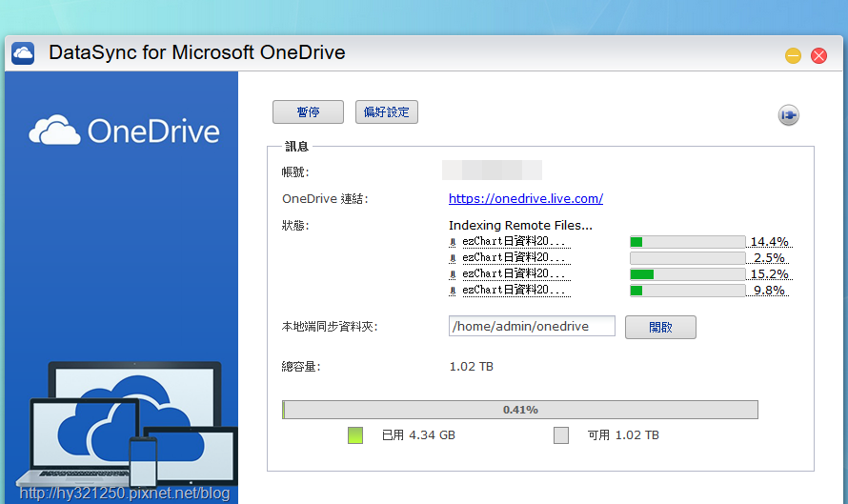
Task: Click the upload icon beside the 2.5% file
Action: pyautogui.click(x=453, y=258)
